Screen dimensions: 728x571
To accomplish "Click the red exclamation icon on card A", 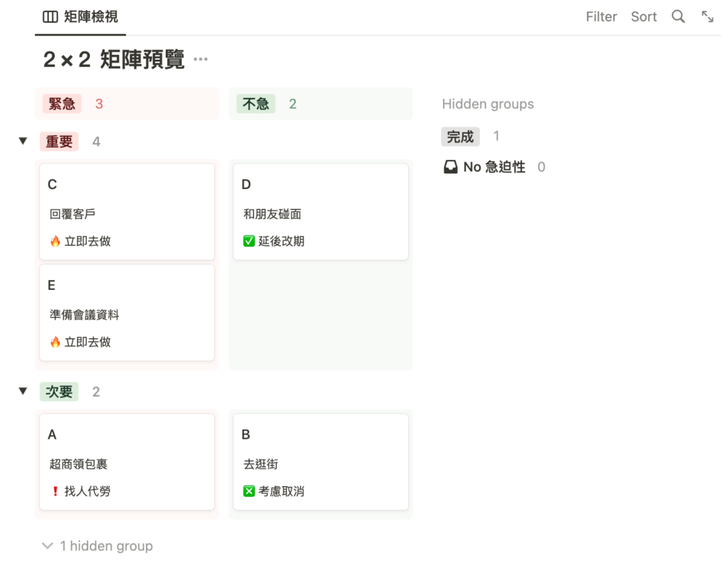I will (x=55, y=491).
